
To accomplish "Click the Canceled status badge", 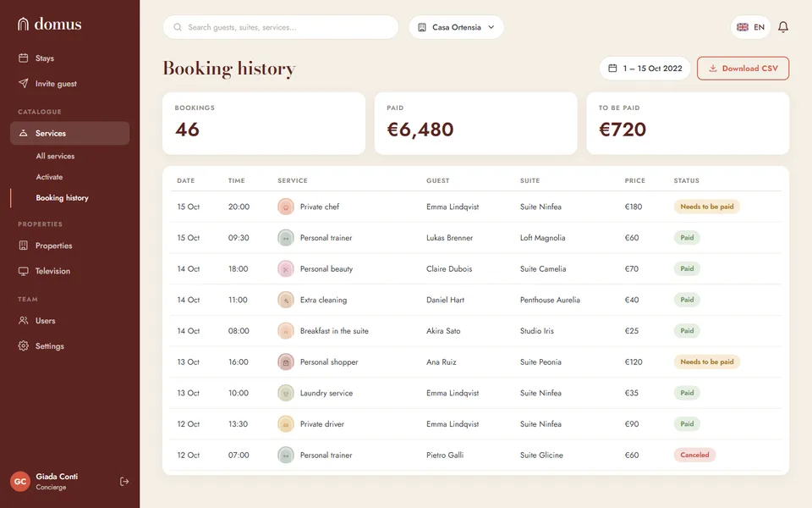I will (x=694, y=456).
